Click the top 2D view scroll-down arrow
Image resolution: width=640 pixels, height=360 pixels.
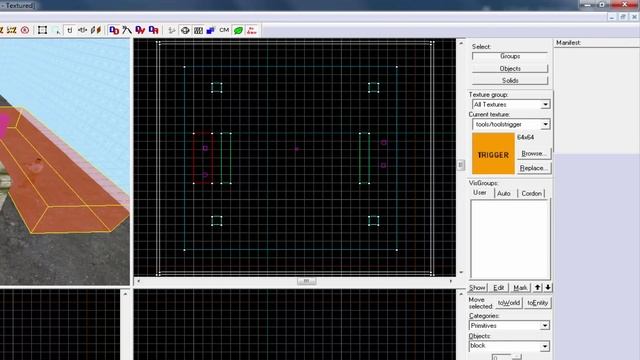pos(461,272)
